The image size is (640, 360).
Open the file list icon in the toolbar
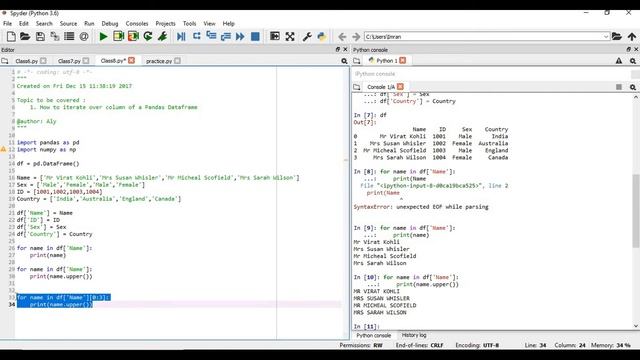pyautogui.click(x=69, y=36)
